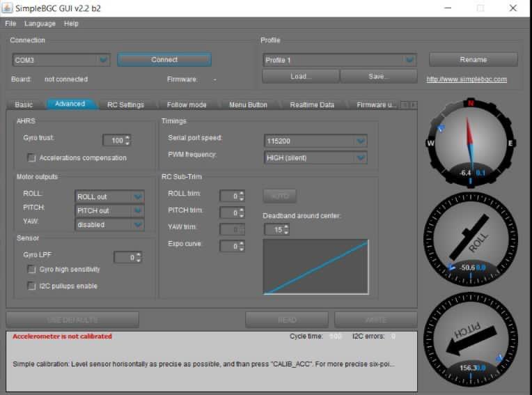This screenshot has width=532, height=395.
Task: Expand PWM frequency dropdown
Action: click(315, 158)
